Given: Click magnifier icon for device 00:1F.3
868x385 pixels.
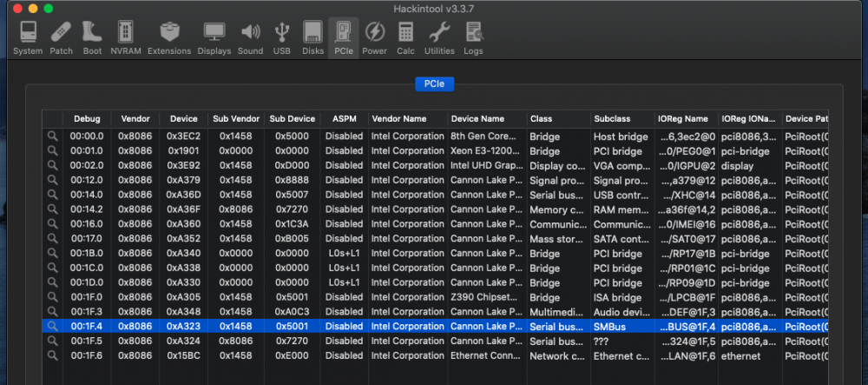Looking at the screenshot, I should [52, 311].
